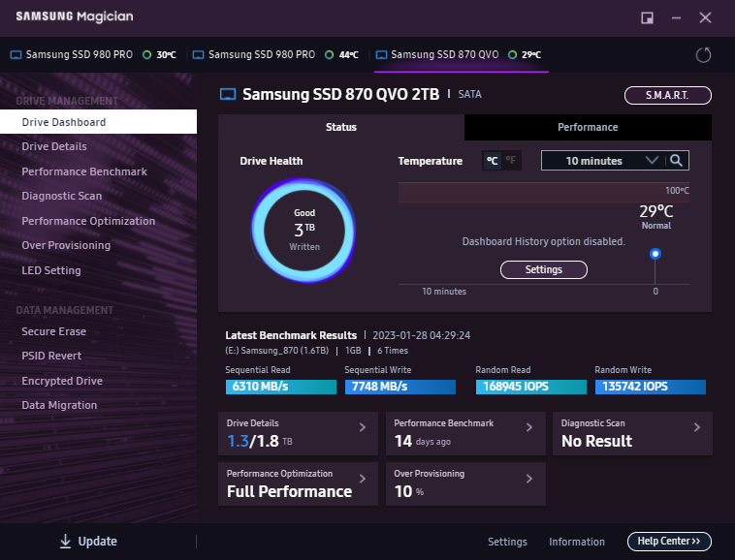
Task: Switch to the Performance tab
Action: [588, 127]
